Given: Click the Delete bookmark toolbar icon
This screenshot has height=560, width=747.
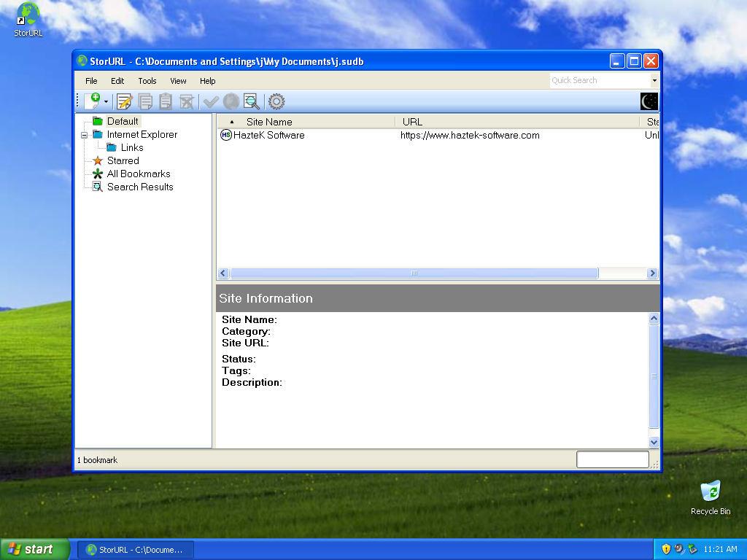Looking at the screenshot, I should click(187, 101).
